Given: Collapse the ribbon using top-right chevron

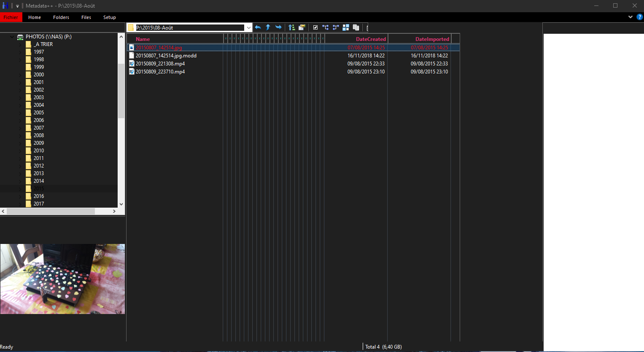Looking at the screenshot, I should [631, 17].
